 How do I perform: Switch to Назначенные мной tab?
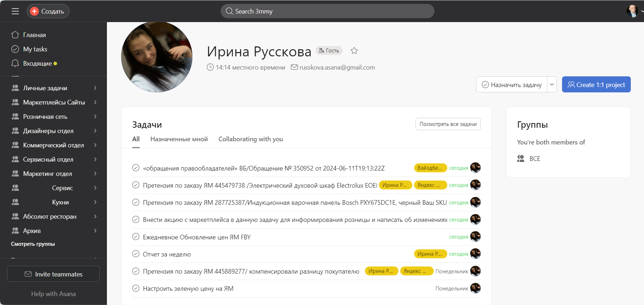[179, 139]
